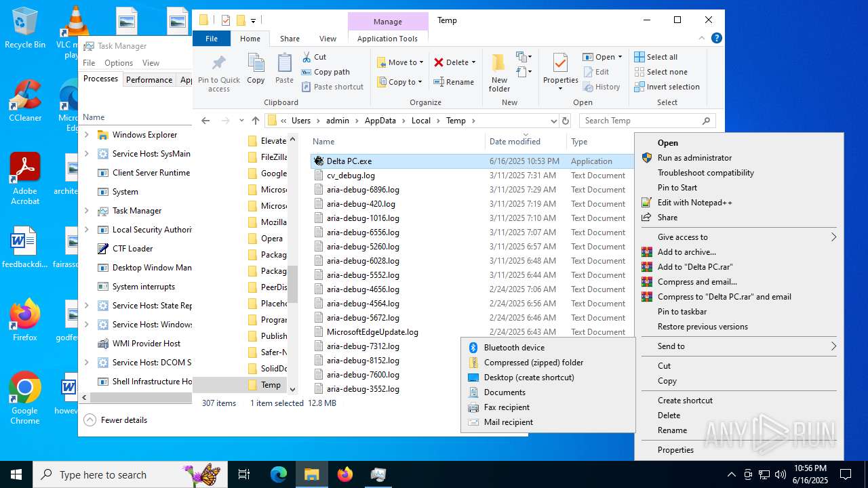Switch to the View ribbon tab
868x488 pixels.
(328, 39)
